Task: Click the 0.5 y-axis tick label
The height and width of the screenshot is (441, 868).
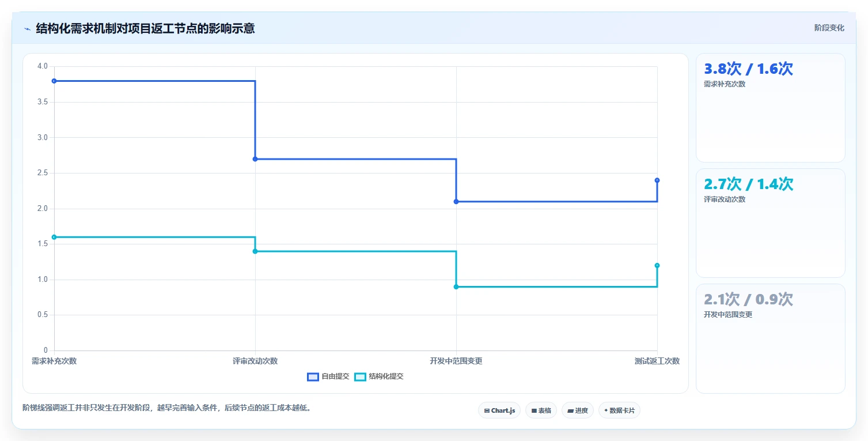Action: point(42,315)
